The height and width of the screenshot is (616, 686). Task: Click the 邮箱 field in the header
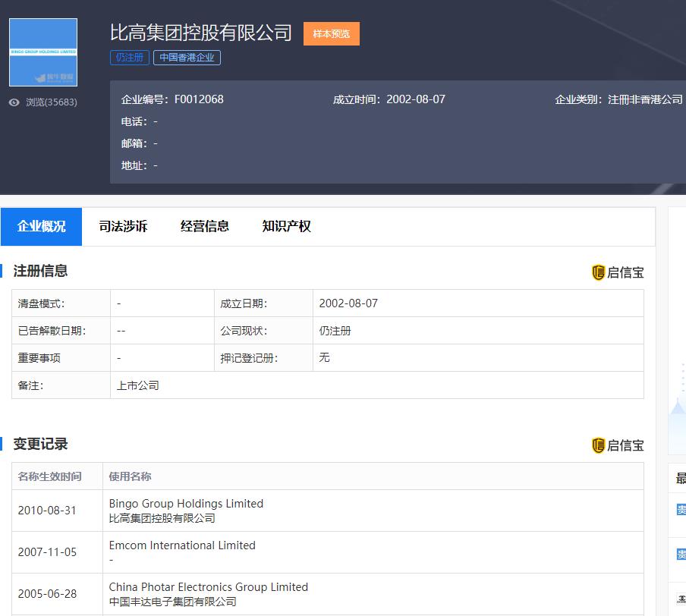click(139, 143)
